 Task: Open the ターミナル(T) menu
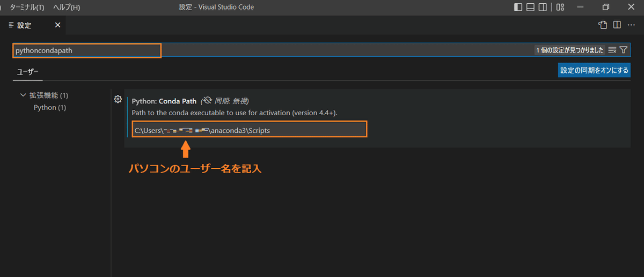(27, 7)
